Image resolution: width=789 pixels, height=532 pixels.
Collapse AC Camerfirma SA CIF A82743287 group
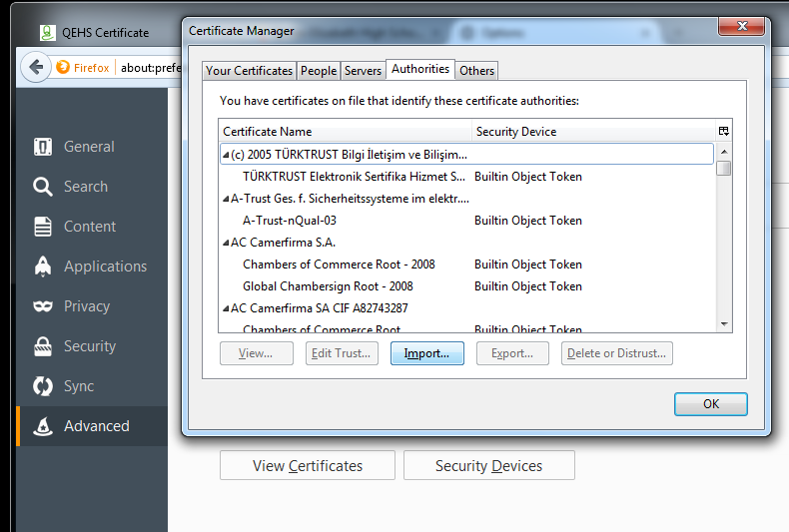click(x=226, y=308)
